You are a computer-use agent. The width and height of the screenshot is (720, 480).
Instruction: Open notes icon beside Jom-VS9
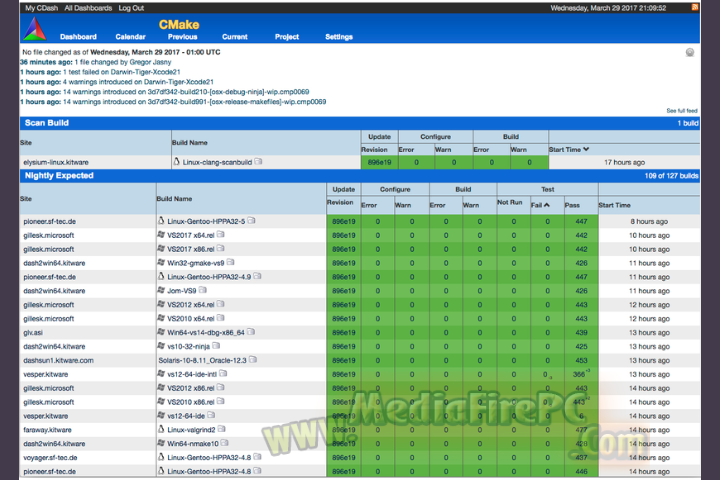point(202,290)
